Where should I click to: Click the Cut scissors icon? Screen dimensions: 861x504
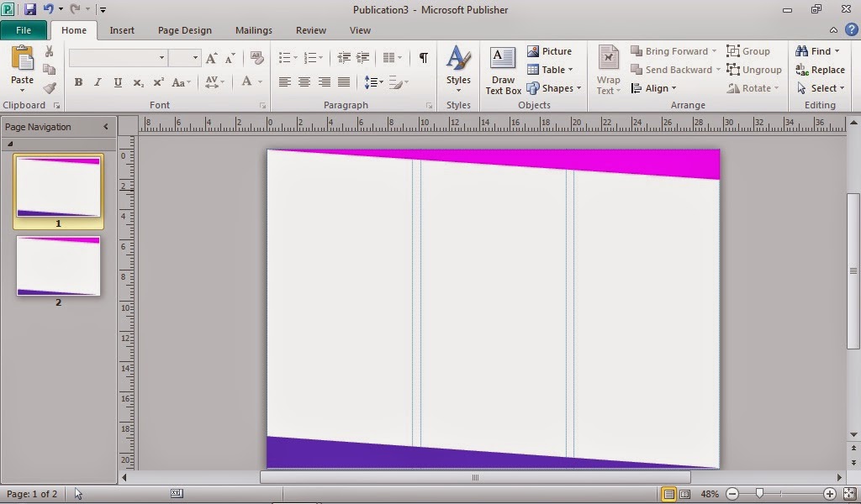(x=49, y=51)
